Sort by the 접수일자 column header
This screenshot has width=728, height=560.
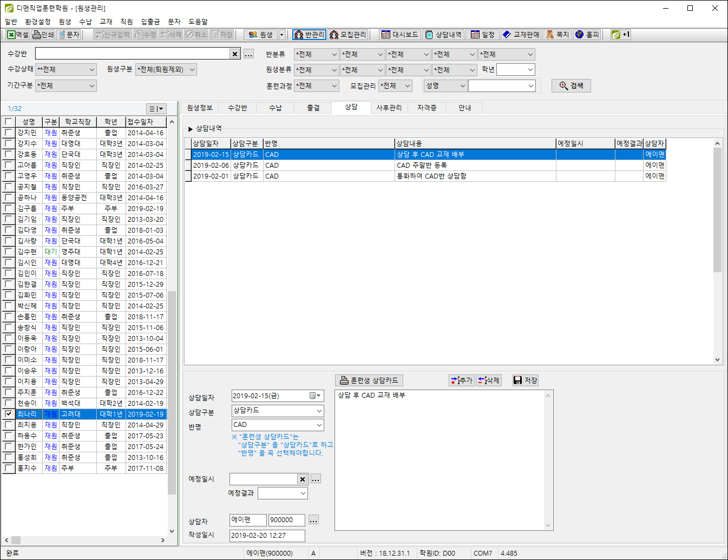146,122
